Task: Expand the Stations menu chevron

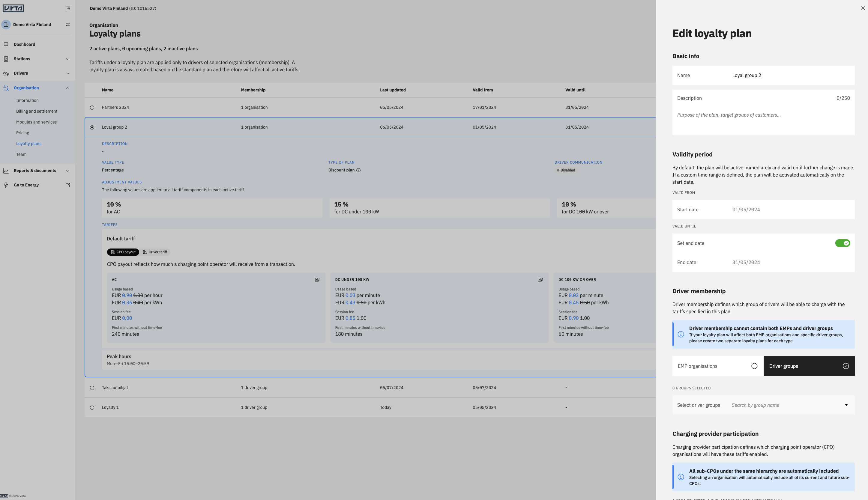Action: pyautogui.click(x=68, y=59)
